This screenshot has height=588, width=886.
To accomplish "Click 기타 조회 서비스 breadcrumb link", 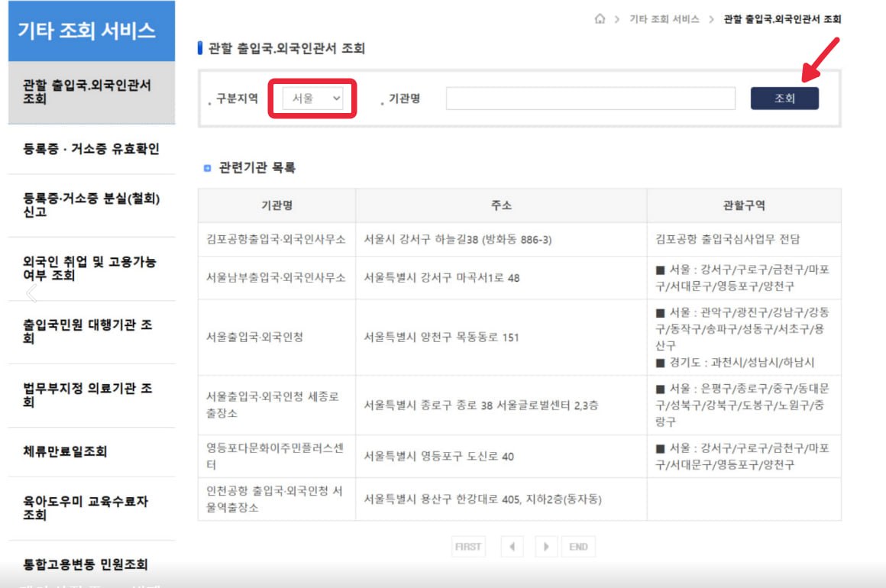I will (x=664, y=19).
